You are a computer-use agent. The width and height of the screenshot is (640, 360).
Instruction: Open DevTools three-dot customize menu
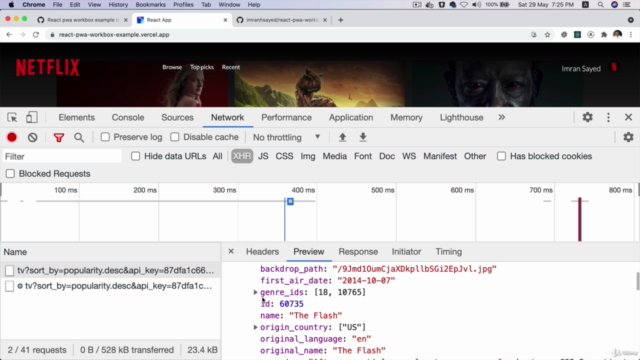pos(608,118)
